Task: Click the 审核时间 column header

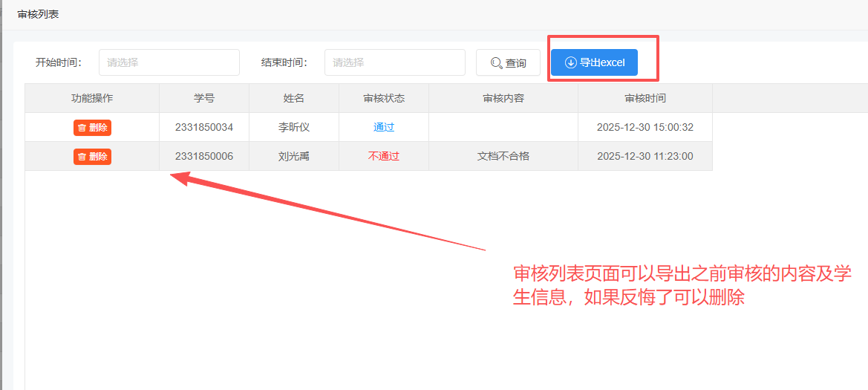Action: pos(645,98)
